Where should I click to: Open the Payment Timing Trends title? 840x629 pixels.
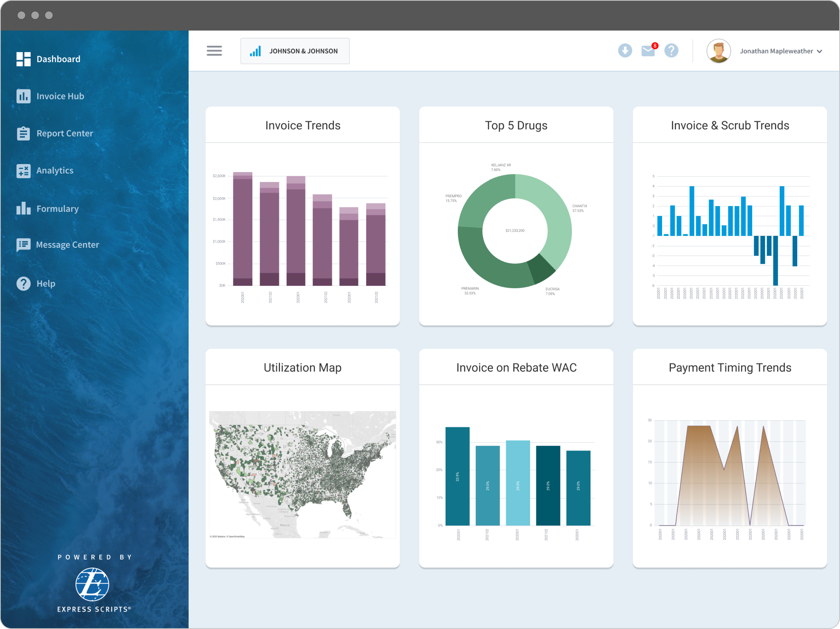pyautogui.click(x=730, y=368)
